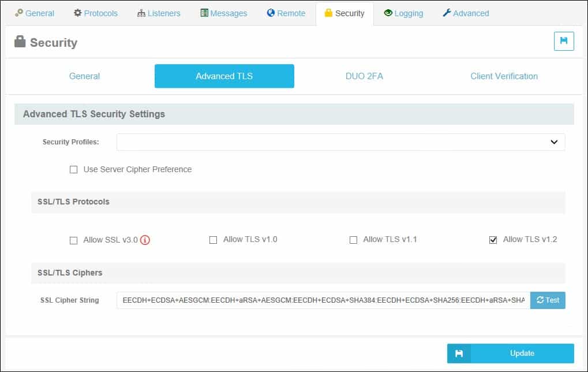This screenshot has height=372, width=588.
Task: Toggle the Allow SSL v3.0 checkbox
Action: [73, 240]
